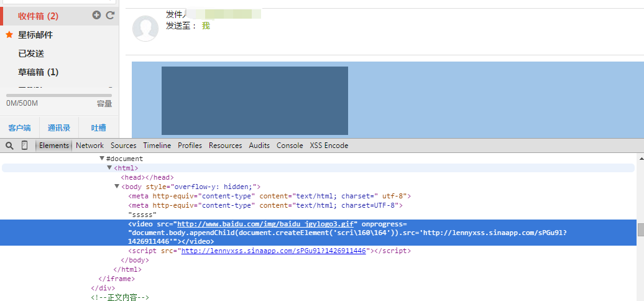
Task: Collapse the <html> node triangle
Action: click(109, 167)
